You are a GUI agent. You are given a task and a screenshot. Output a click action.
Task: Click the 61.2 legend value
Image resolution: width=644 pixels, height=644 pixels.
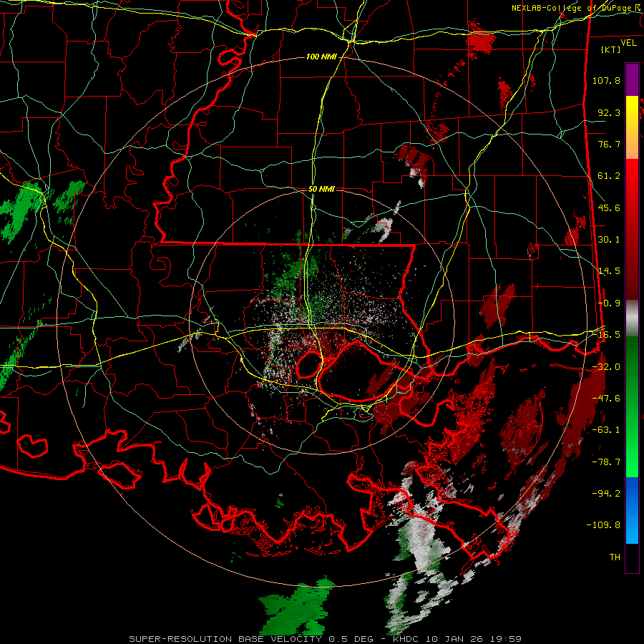click(x=609, y=176)
